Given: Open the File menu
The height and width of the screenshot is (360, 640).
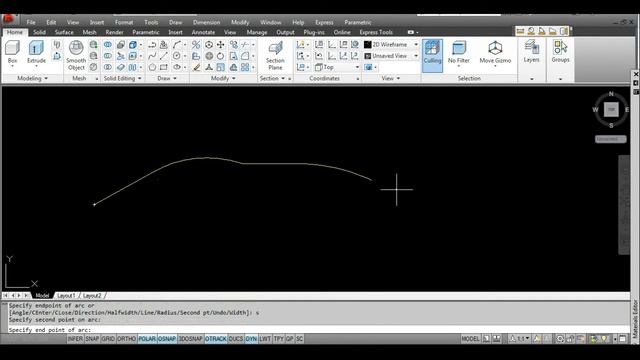Looking at the screenshot, I should point(31,22).
